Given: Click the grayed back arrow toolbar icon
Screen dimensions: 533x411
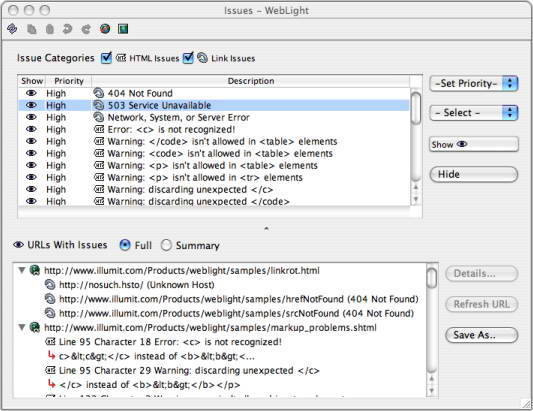Looking at the screenshot, I should point(67,29).
